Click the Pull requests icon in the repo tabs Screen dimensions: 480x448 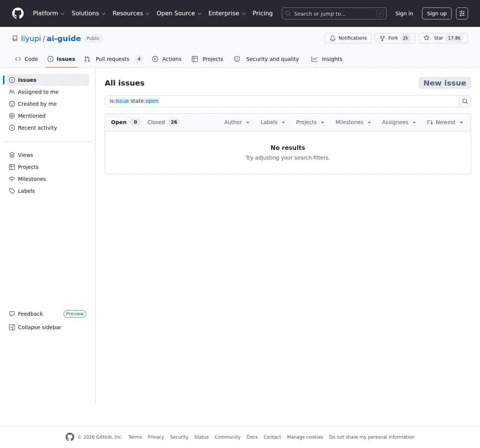(87, 59)
